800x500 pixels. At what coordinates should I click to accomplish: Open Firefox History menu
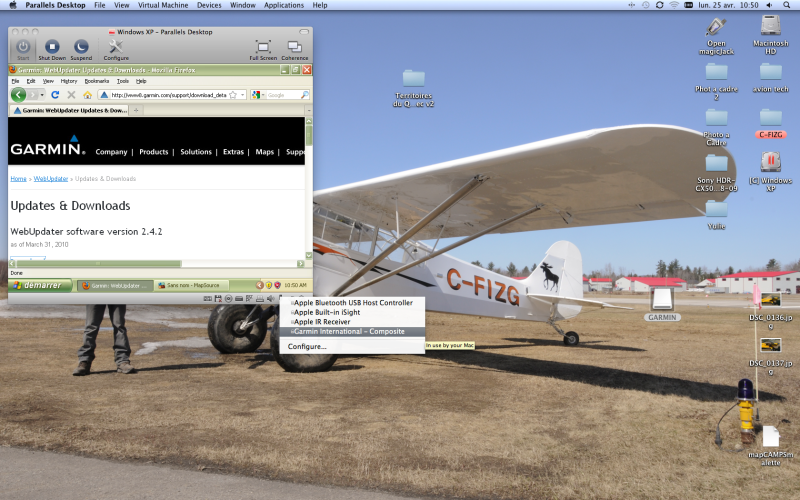click(69, 81)
